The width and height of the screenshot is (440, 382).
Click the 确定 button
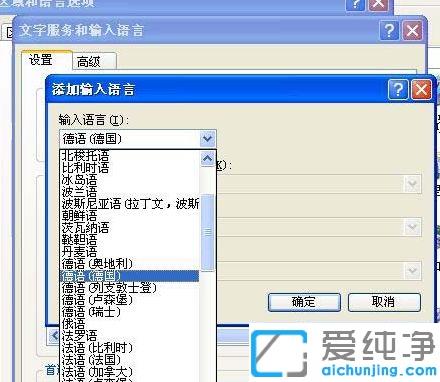[304, 302]
